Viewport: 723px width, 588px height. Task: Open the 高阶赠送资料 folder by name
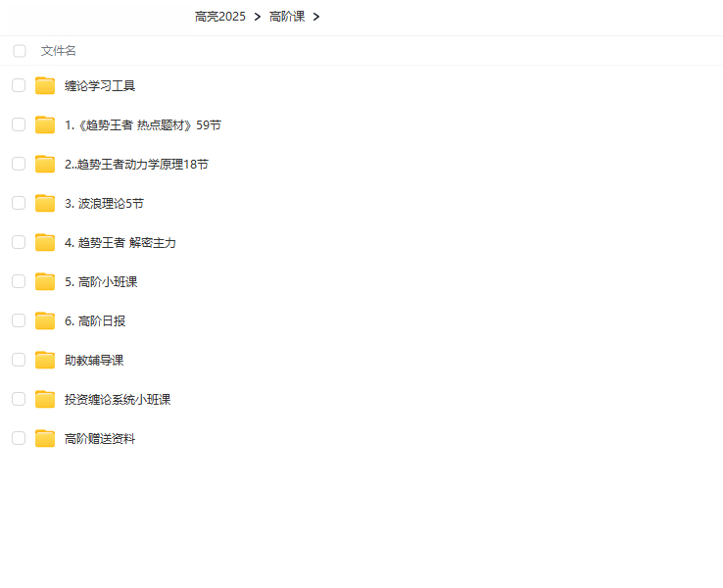click(x=100, y=439)
